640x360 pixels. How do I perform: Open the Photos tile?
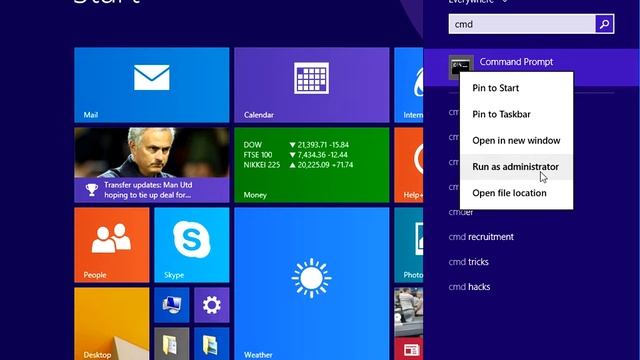(x=409, y=245)
